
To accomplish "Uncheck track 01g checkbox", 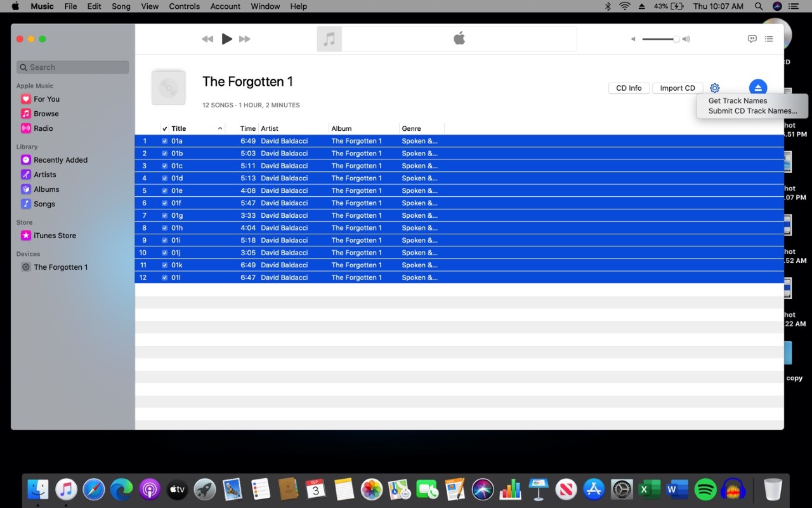I will 165,215.
